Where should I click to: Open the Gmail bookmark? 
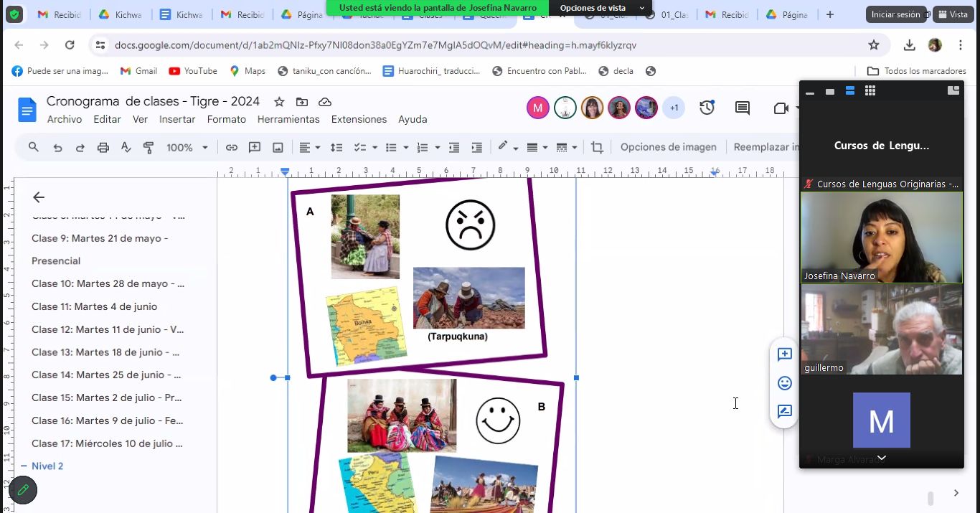pos(138,71)
